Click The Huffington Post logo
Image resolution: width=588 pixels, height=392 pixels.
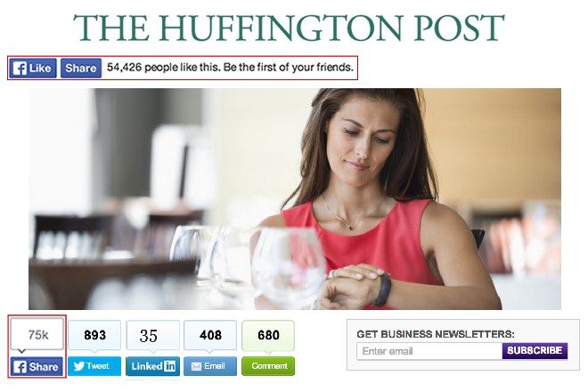coord(289,28)
